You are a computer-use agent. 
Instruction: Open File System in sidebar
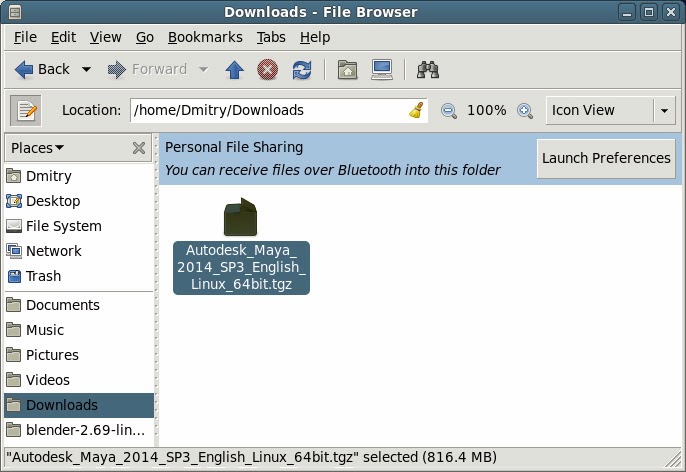pos(79,226)
